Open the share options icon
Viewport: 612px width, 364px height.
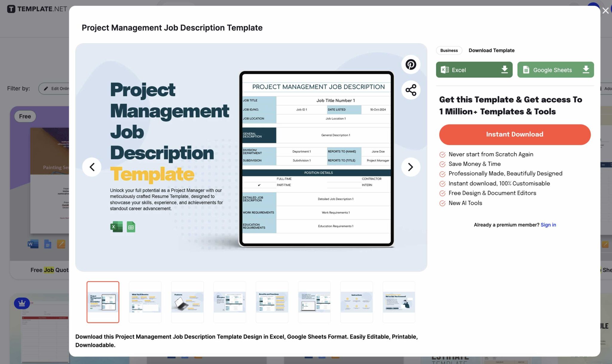point(411,89)
